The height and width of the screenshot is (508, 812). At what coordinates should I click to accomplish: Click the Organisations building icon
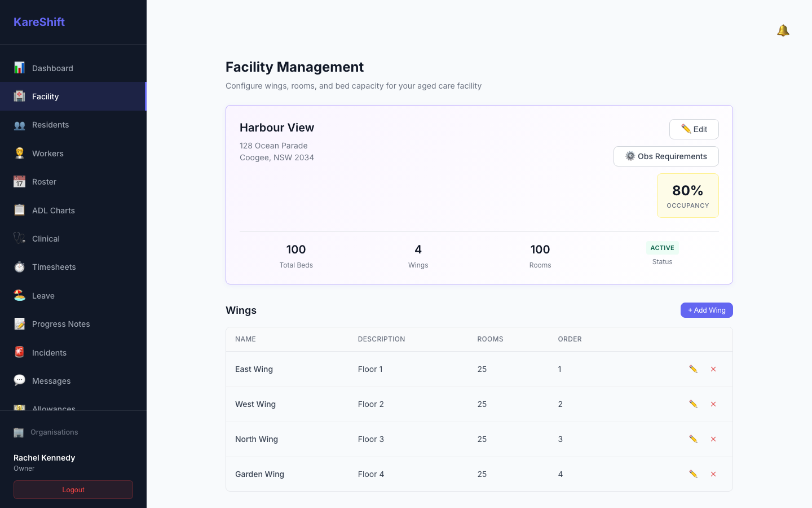(x=19, y=432)
